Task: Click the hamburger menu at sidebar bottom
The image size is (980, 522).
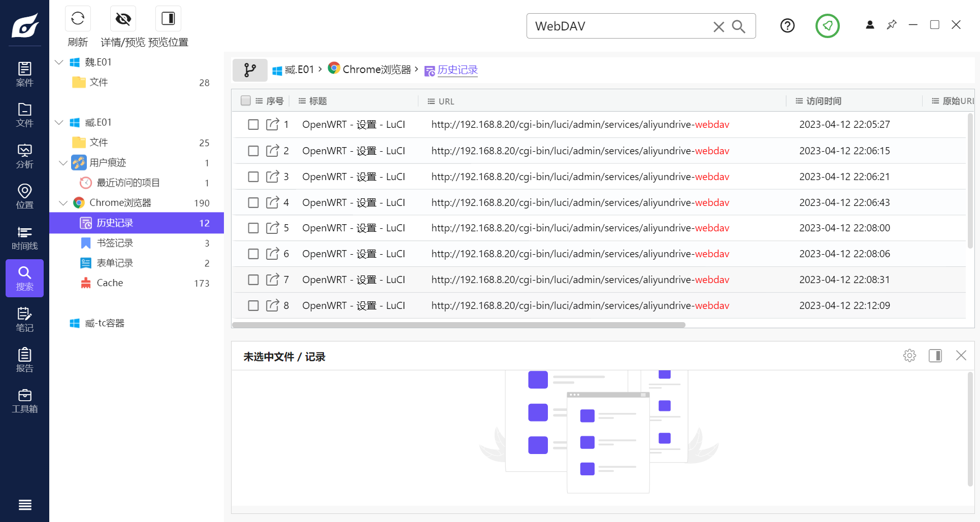Action: pos(25,505)
